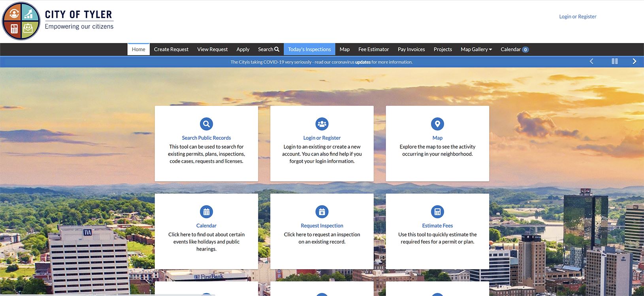
Task: Click the Search Public Records magnifier icon
Action: (206, 124)
